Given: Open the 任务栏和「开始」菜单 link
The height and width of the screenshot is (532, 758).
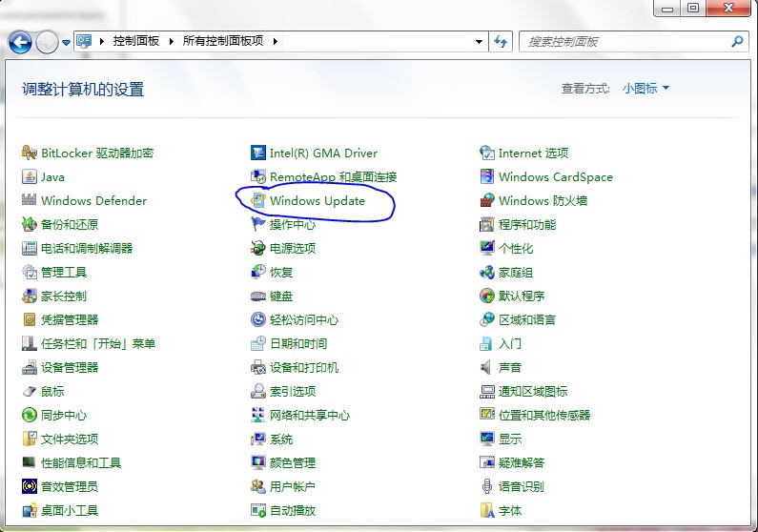Looking at the screenshot, I should tap(98, 343).
